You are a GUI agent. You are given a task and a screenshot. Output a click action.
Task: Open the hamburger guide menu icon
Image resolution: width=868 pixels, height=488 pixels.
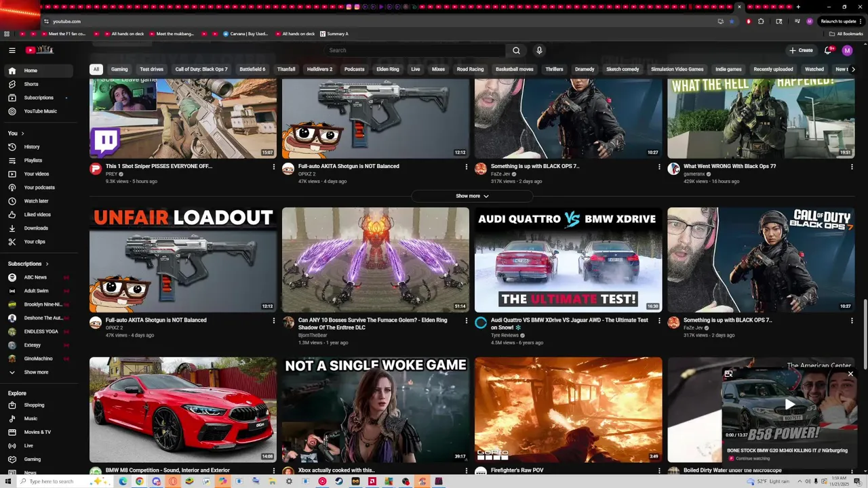12,50
